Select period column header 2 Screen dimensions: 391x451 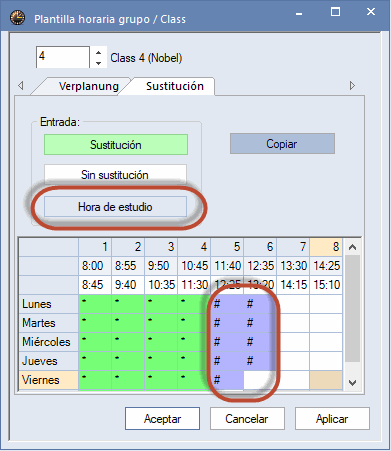(128, 247)
